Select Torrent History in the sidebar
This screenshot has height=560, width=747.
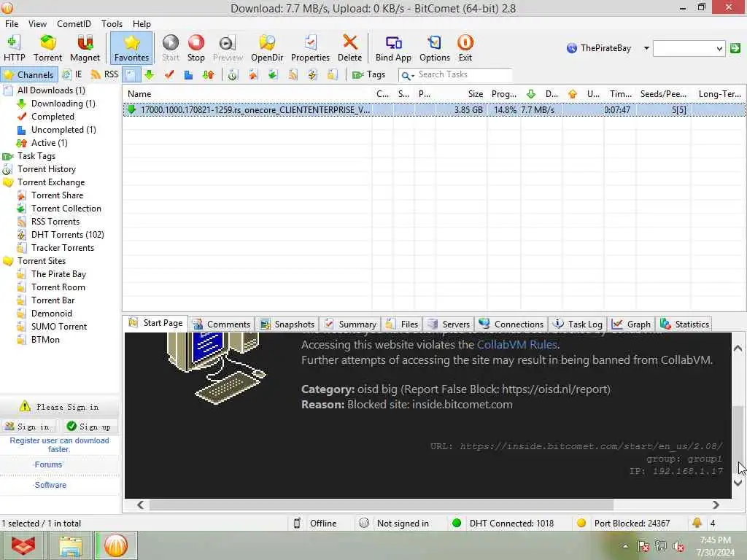pyautogui.click(x=46, y=169)
